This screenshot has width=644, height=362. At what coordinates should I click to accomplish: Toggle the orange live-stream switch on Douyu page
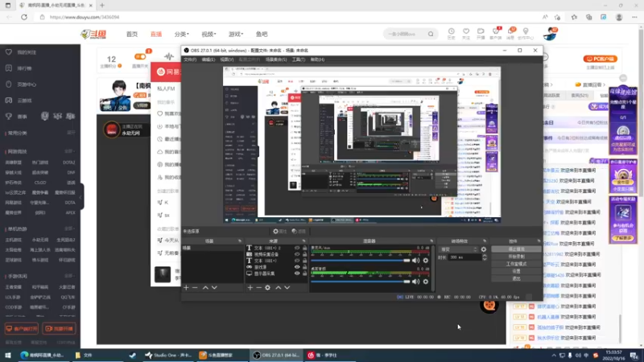point(140,56)
